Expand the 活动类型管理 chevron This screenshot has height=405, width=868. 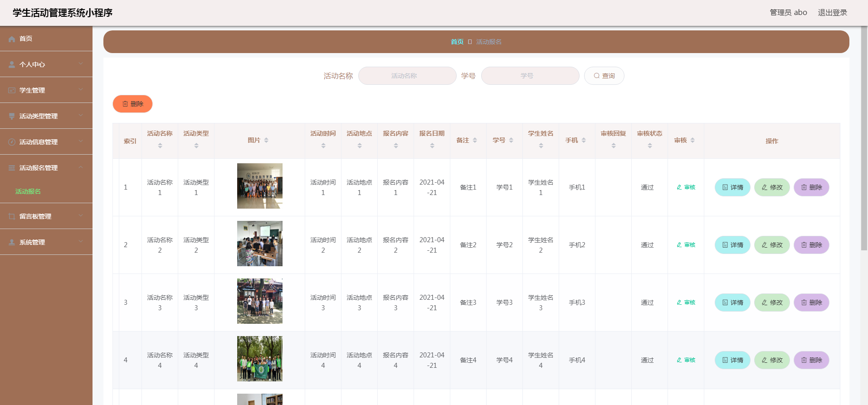[81, 116]
